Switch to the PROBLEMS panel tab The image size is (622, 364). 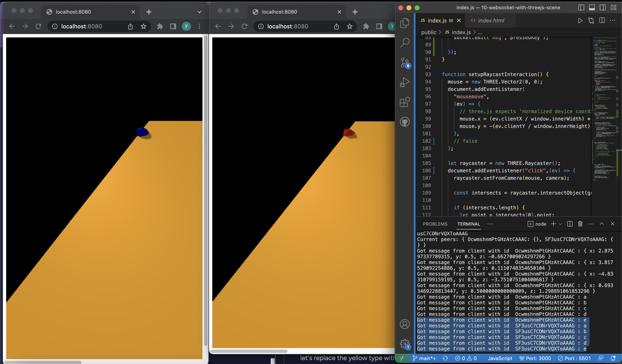click(x=435, y=224)
